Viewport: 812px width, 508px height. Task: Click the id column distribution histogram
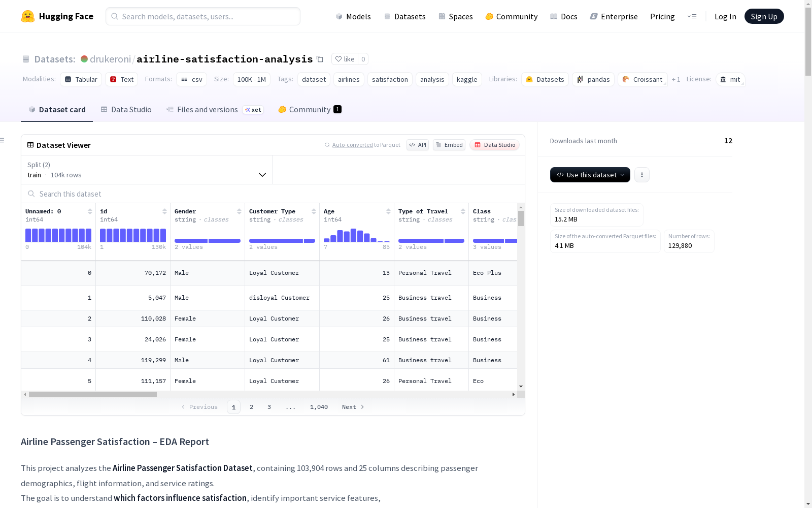point(133,235)
